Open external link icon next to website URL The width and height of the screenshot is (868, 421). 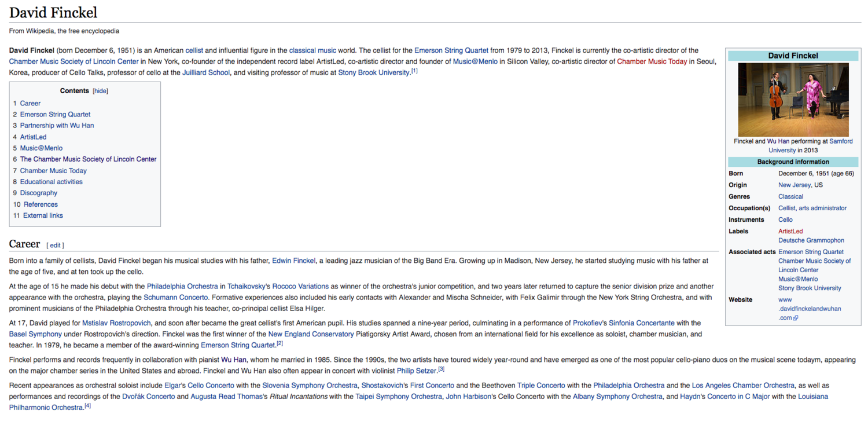tap(796, 318)
